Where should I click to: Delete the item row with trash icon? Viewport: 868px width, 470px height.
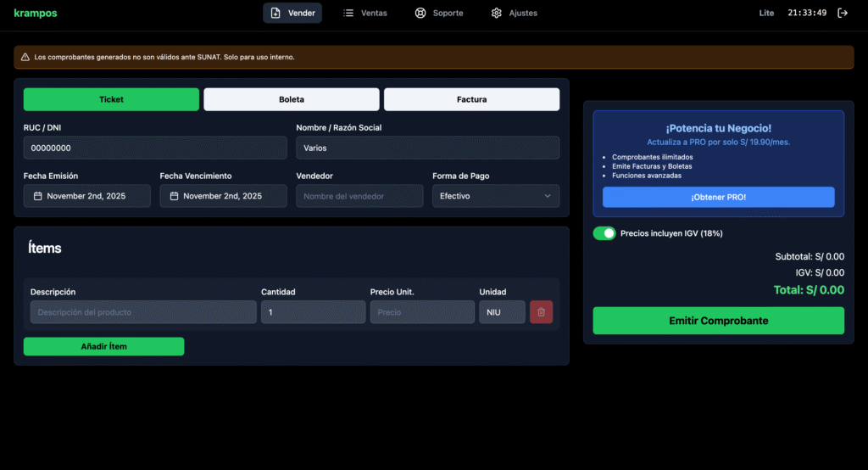(541, 312)
